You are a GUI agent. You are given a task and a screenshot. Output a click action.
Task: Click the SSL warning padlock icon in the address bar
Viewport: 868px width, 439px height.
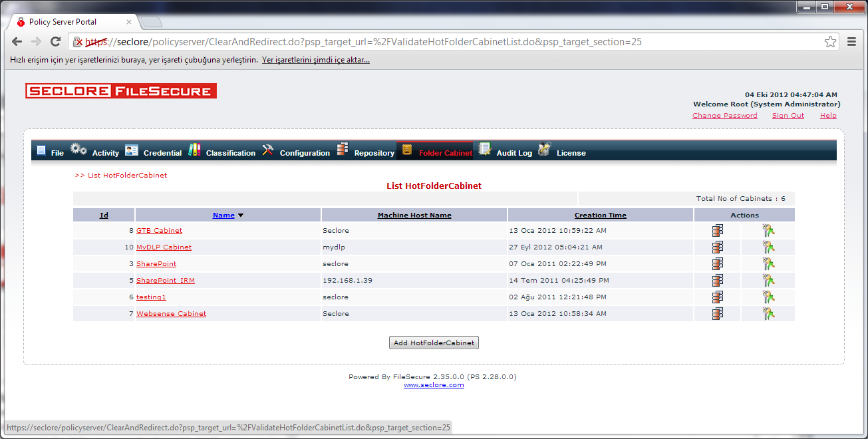coord(78,42)
